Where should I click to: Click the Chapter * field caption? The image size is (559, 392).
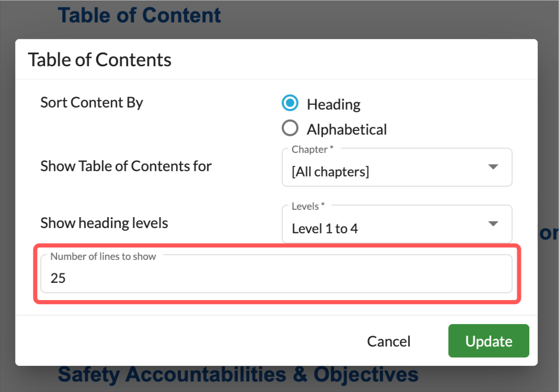[x=312, y=149]
